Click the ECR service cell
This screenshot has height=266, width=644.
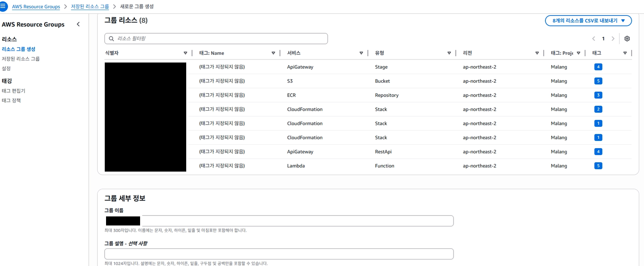pyautogui.click(x=291, y=95)
